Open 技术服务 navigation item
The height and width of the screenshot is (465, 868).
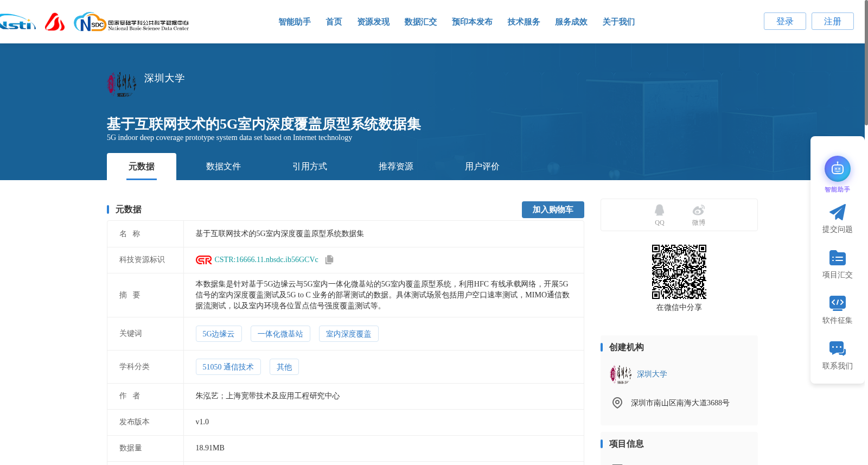pyautogui.click(x=524, y=22)
